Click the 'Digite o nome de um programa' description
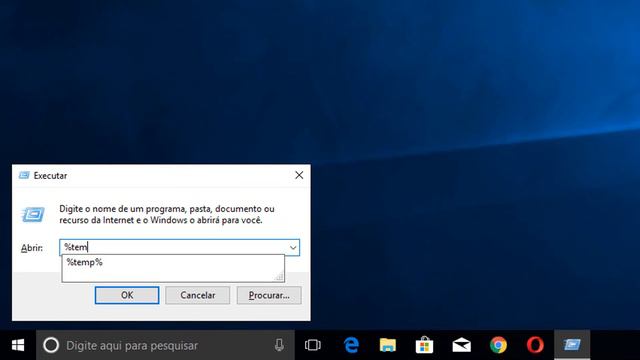The height and width of the screenshot is (360, 640). tap(167, 214)
